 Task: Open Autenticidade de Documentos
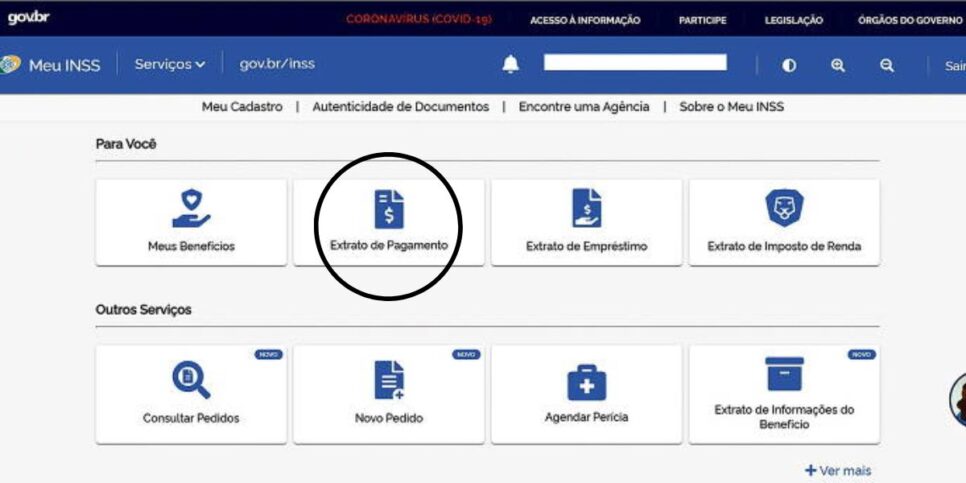(x=400, y=107)
